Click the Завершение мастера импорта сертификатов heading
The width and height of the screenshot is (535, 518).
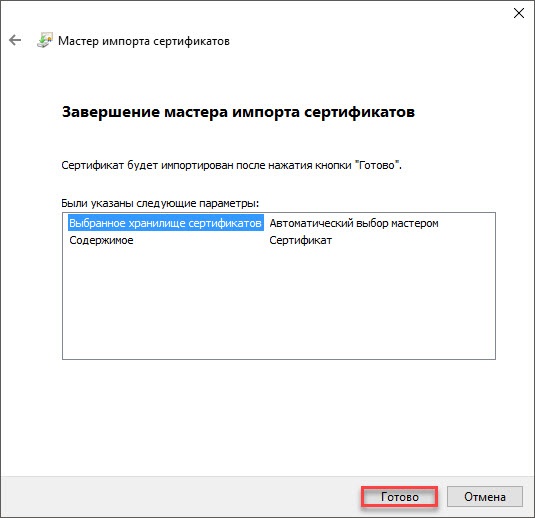tap(238, 112)
